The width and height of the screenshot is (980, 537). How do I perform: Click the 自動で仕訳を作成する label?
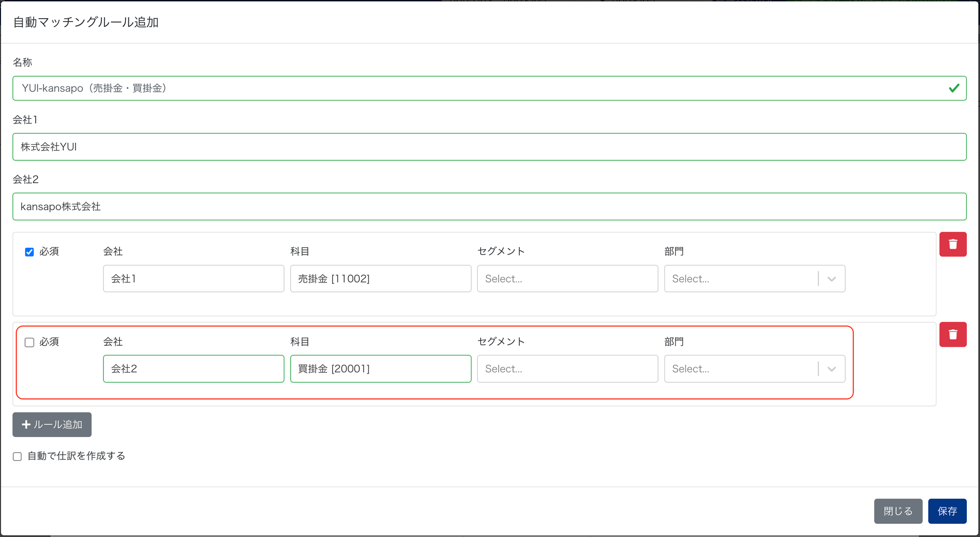[x=76, y=456]
